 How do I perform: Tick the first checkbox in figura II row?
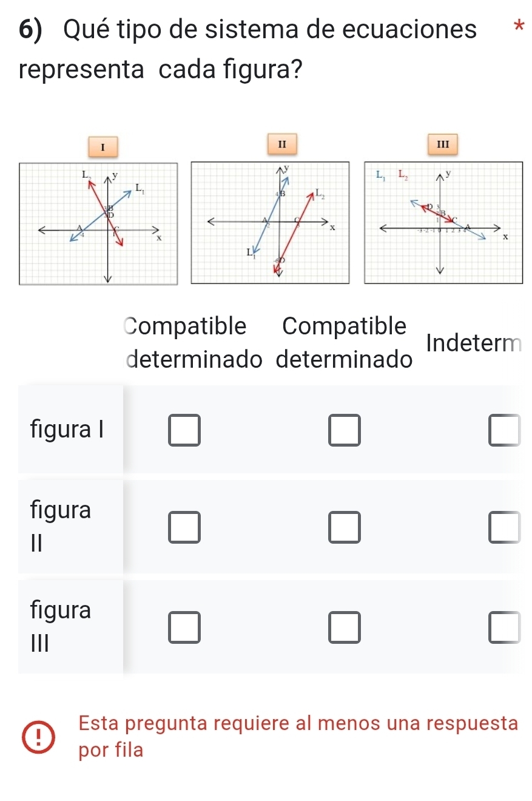pyautogui.click(x=184, y=527)
